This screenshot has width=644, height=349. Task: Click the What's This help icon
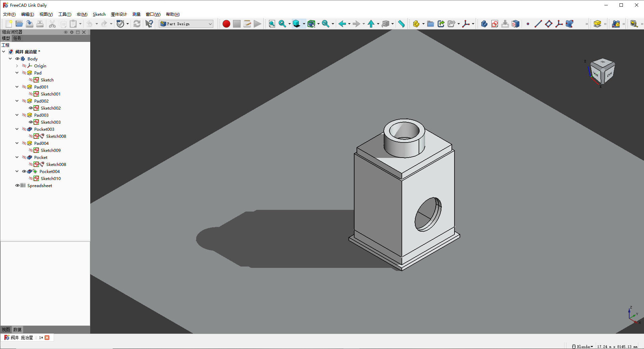pos(149,24)
